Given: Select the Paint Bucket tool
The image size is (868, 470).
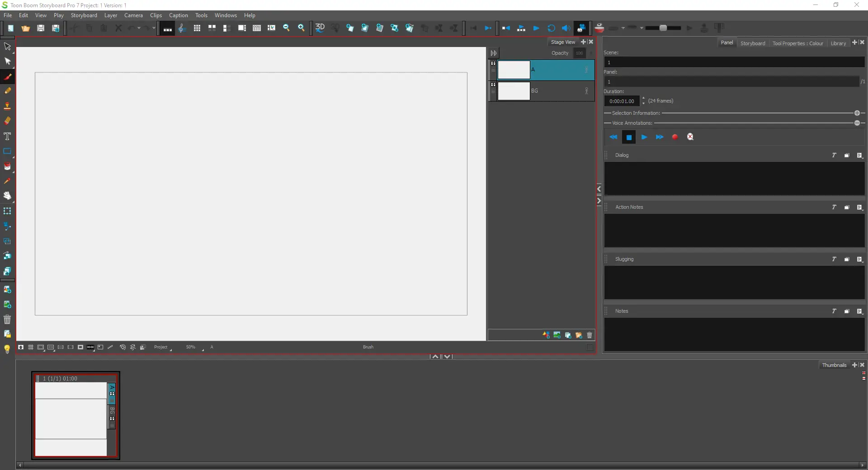Looking at the screenshot, I should click(x=8, y=166).
